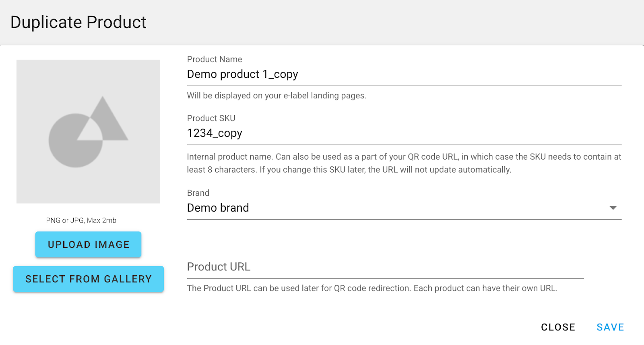Click the UPLOAD IMAGE button
The width and height of the screenshot is (644, 345).
(88, 245)
